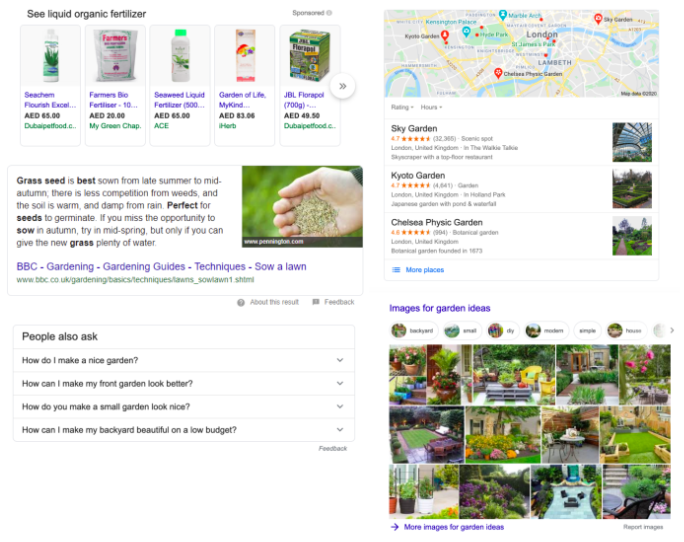Click the Feedback flag icon under snippet
The height and width of the screenshot is (542, 684).
[316, 302]
